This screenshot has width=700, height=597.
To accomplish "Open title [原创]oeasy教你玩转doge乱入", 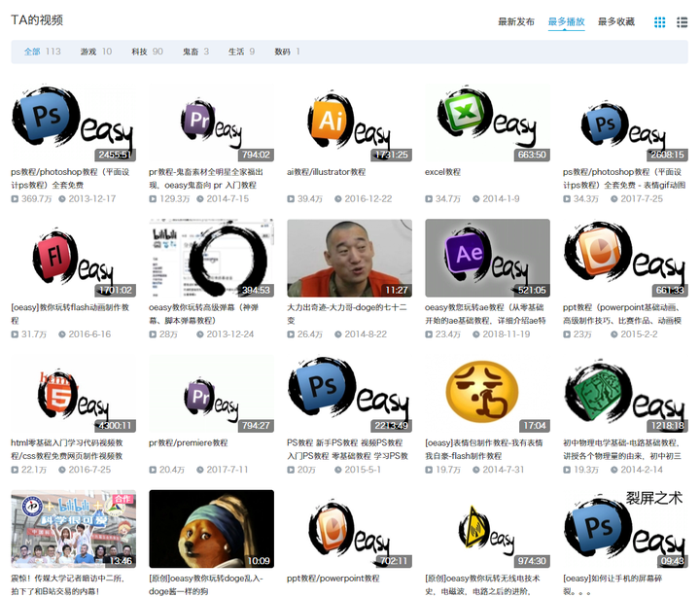I will (x=206, y=584).
